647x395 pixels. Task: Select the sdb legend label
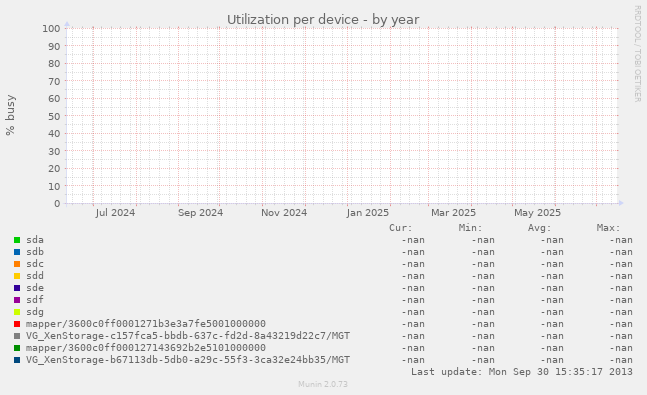(35, 252)
